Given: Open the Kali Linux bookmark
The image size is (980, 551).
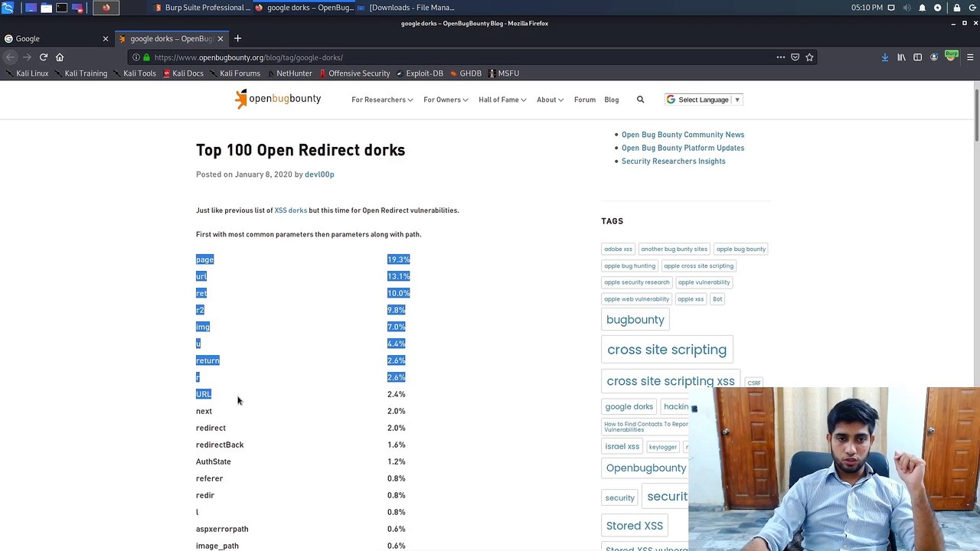Looking at the screenshot, I should tap(27, 73).
